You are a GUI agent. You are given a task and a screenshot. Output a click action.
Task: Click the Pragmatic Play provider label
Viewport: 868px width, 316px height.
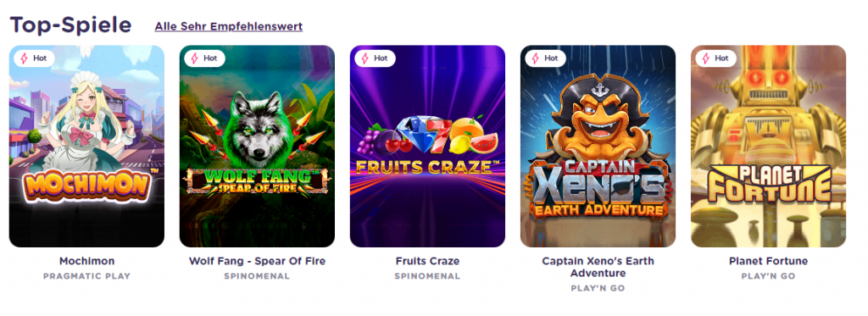tap(87, 276)
